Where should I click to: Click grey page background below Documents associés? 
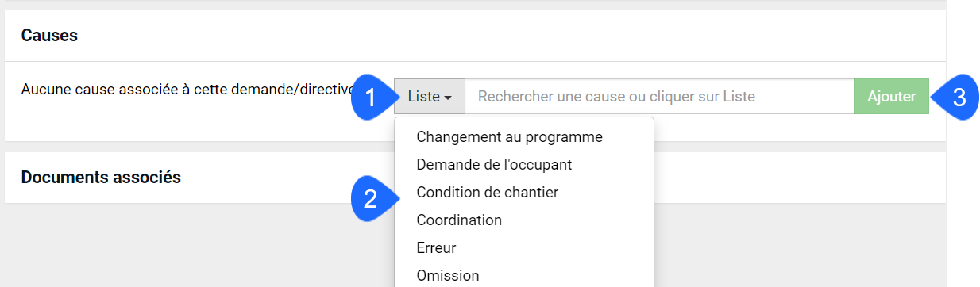[x=199, y=246]
